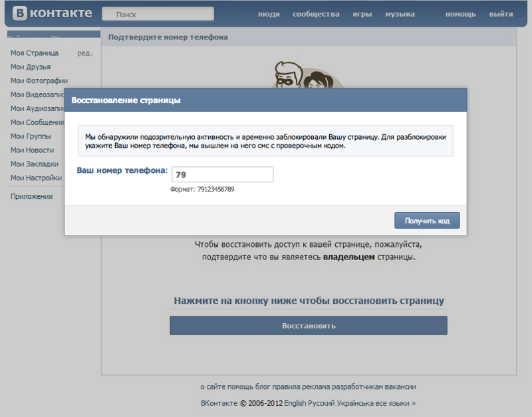The height and width of the screenshot is (417, 532).
Task: Click the Ваш номер телефона label
Action: click(x=122, y=170)
